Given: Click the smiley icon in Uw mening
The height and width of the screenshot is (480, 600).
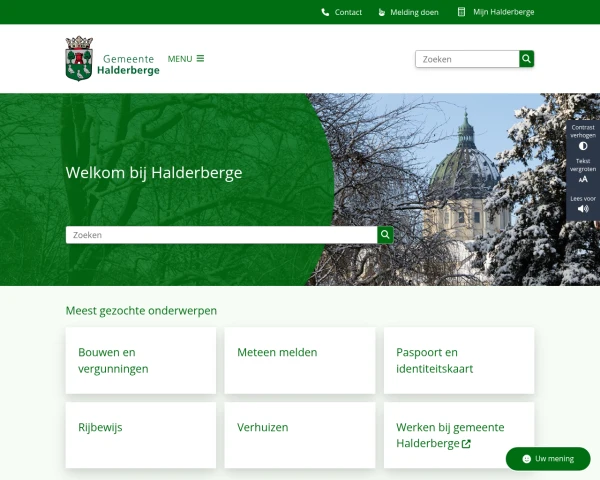Looking at the screenshot, I should pos(527,459).
